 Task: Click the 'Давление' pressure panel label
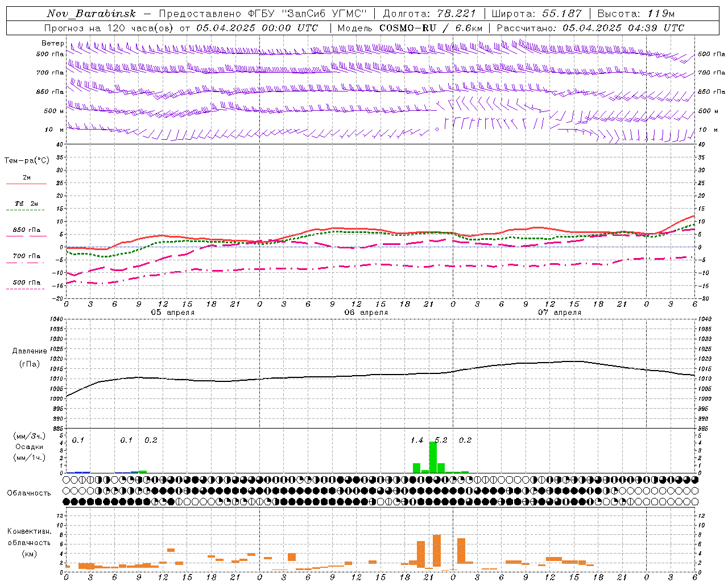point(30,351)
